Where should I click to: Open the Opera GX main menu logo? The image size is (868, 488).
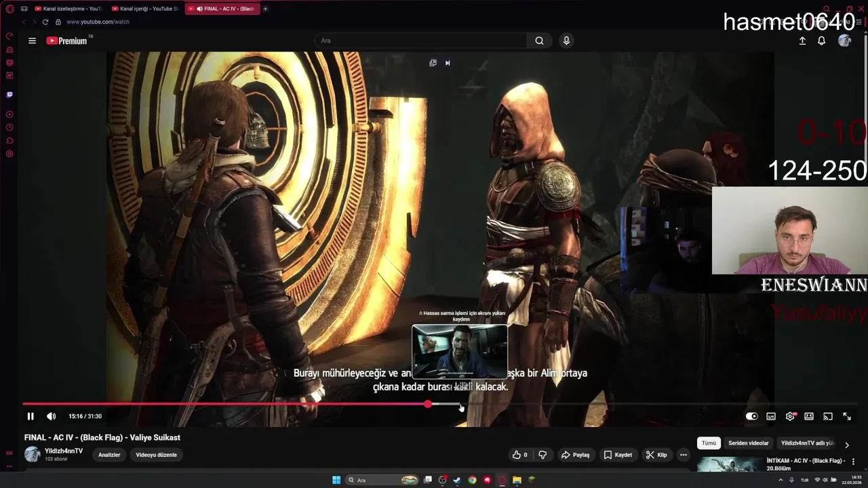click(x=9, y=9)
